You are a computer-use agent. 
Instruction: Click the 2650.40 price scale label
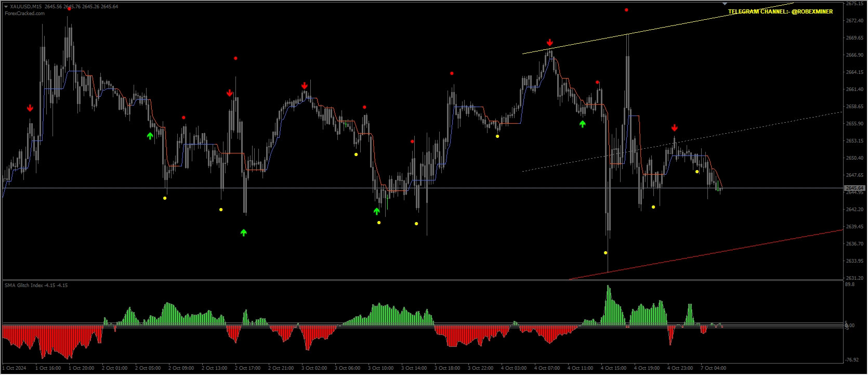pyautogui.click(x=855, y=158)
